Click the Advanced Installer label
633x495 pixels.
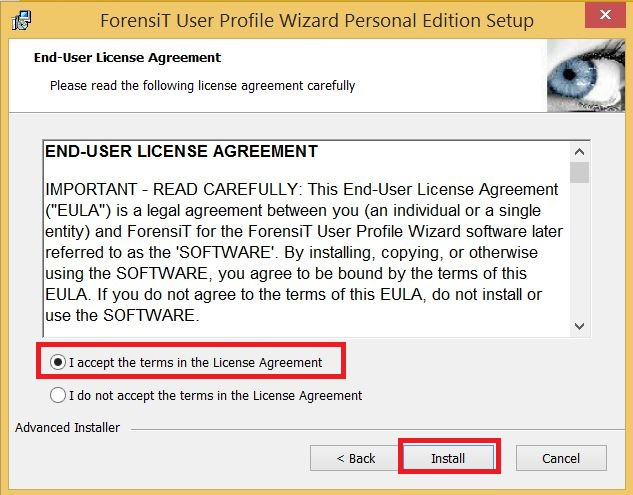[x=67, y=428]
